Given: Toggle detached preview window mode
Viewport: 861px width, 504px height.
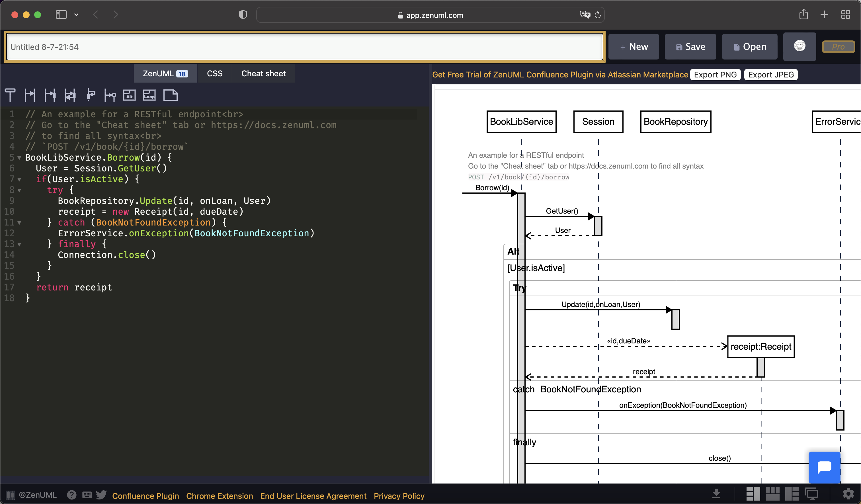Looking at the screenshot, I should coord(811,494).
